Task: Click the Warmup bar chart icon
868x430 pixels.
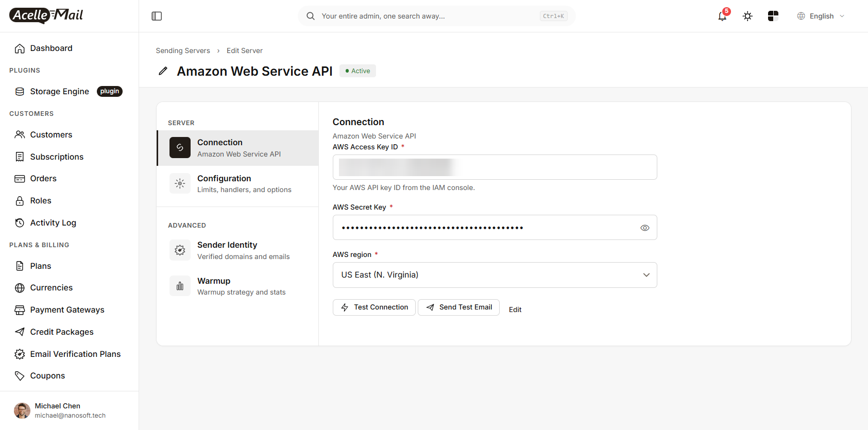Action: pyautogui.click(x=180, y=286)
